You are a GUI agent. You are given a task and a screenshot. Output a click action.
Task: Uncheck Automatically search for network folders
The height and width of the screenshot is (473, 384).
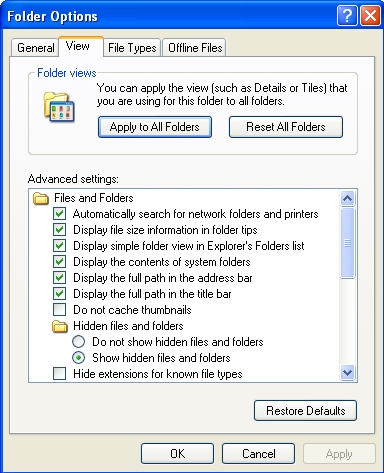pos(59,214)
